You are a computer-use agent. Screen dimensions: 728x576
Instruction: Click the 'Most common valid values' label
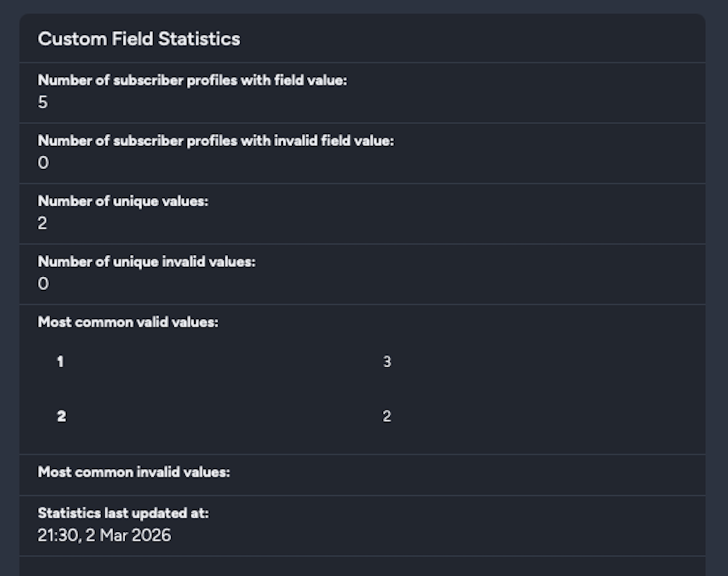[x=128, y=322]
